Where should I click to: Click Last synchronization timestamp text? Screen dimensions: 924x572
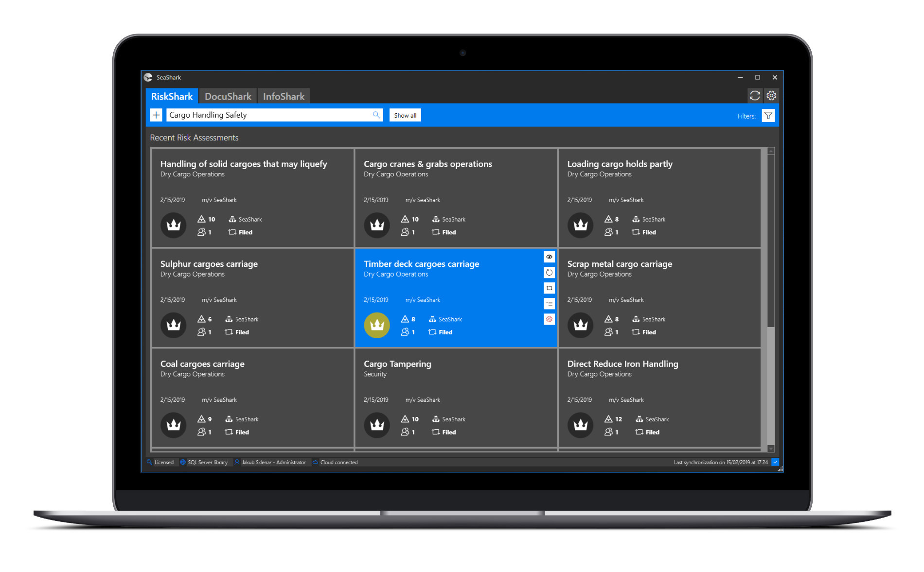point(721,462)
